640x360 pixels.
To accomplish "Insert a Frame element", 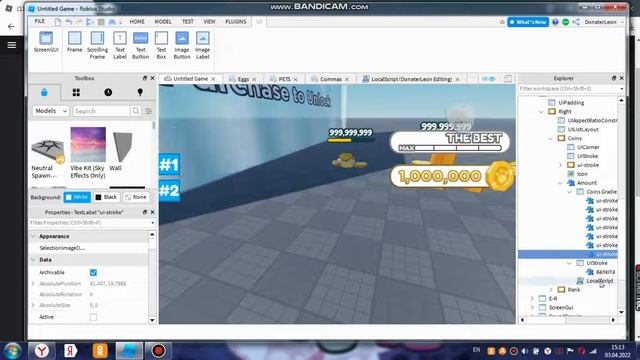I will point(74,42).
